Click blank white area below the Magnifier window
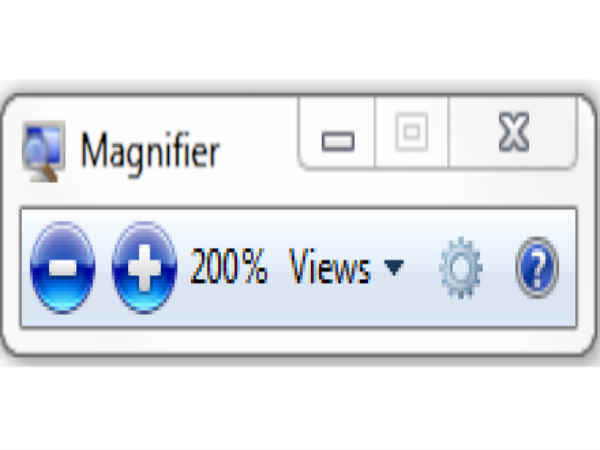 click(300, 409)
